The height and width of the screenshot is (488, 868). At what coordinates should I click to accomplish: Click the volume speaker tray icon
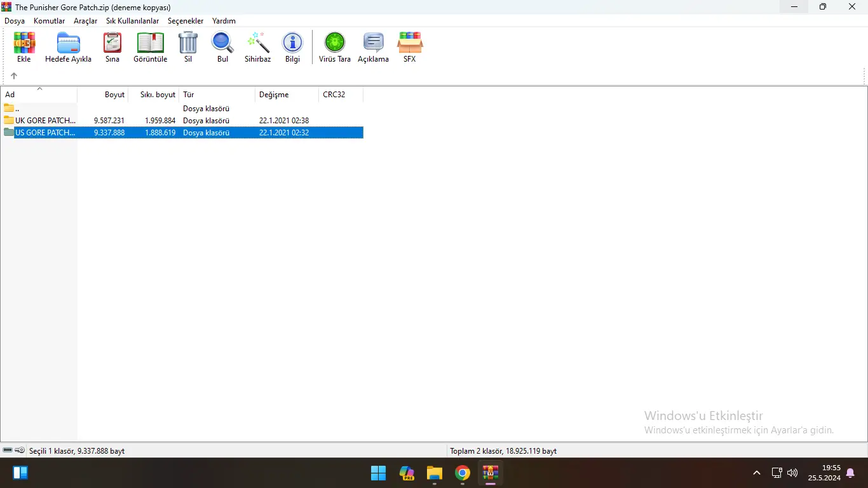tap(792, 473)
